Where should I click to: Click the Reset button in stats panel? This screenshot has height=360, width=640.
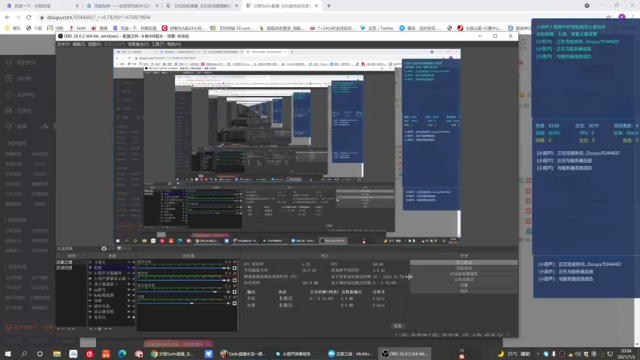click(398, 326)
